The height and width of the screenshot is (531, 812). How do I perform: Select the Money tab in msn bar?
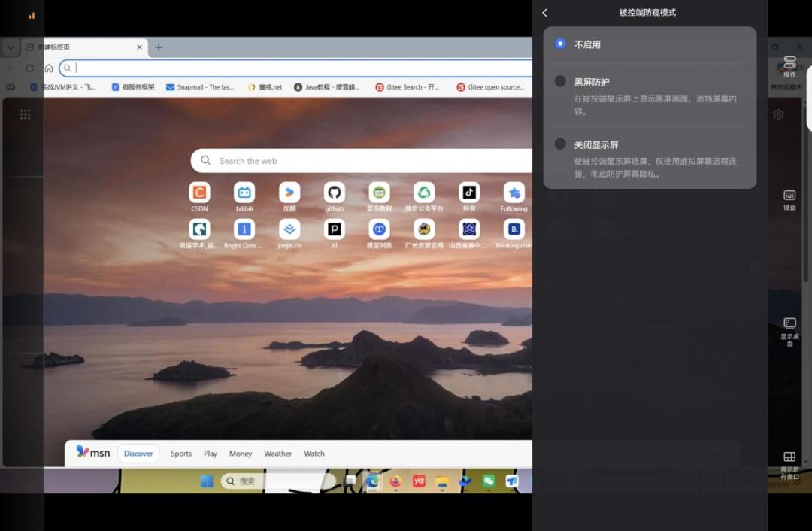[x=241, y=454]
